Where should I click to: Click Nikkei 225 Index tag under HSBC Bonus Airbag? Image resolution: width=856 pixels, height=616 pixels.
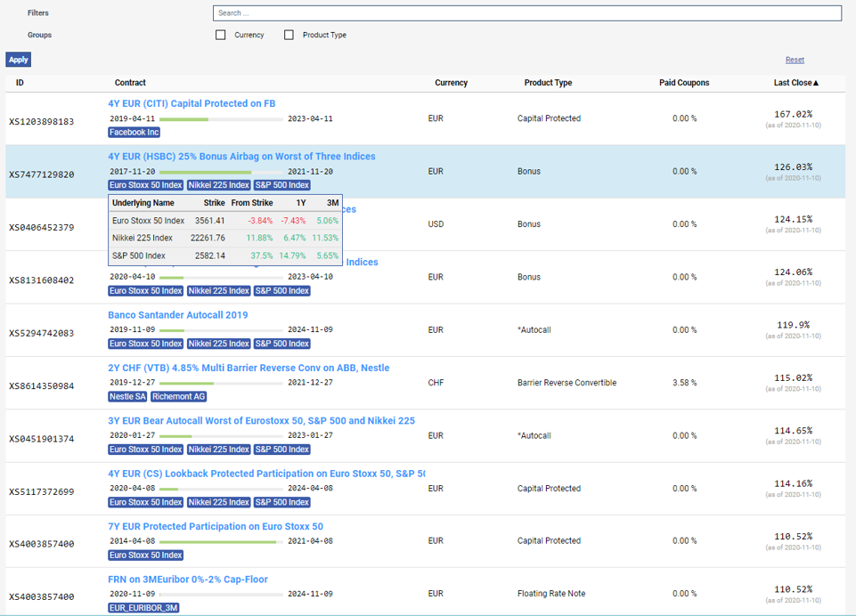click(x=218, y=185)
